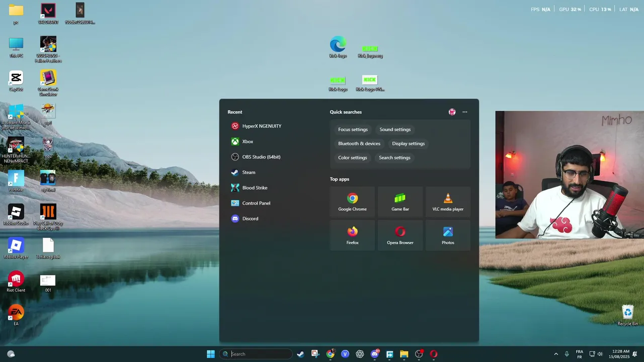Open Sound settings quick search

pyautogui.click(x=395, y=130)
